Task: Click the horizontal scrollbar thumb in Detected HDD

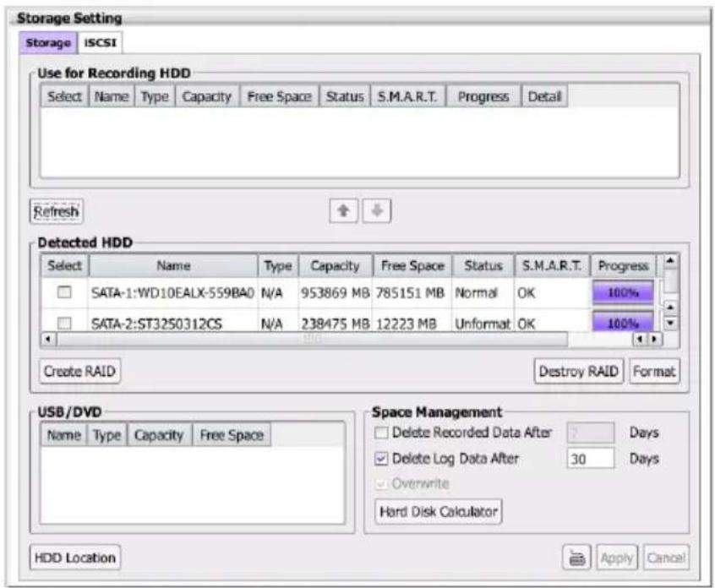Action: (312, 339)
